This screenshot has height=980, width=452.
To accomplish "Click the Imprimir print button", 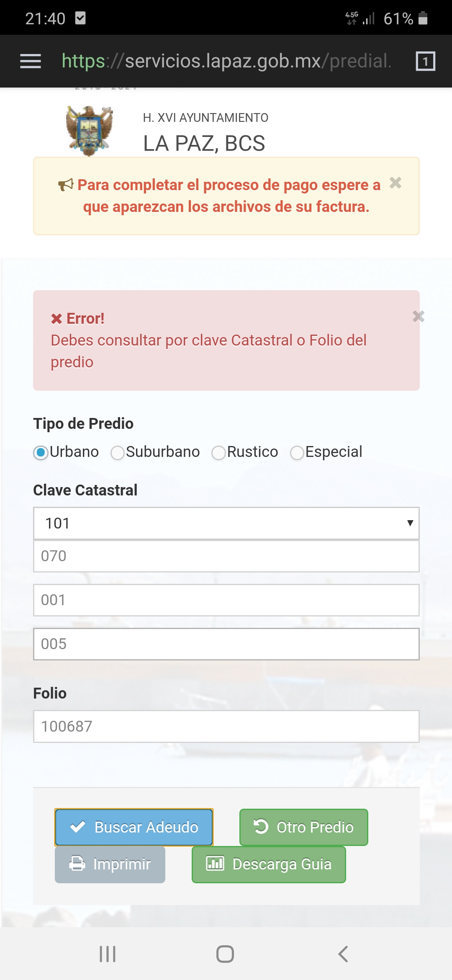I will (x=110, y=864).
